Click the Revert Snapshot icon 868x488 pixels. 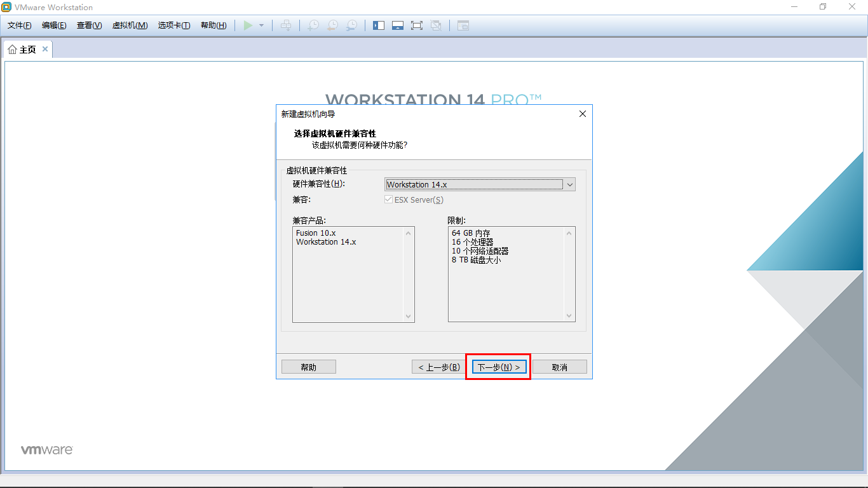(332, 25)
